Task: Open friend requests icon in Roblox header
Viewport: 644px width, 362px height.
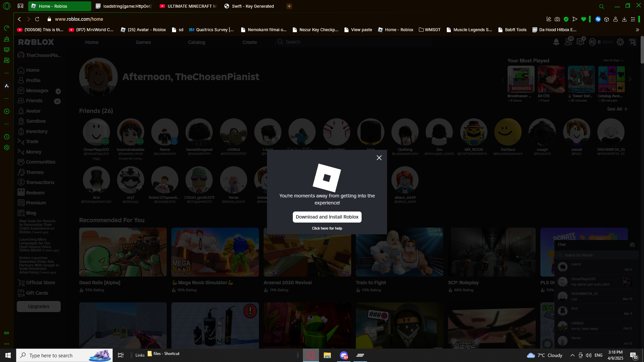Action: tap(568, 42)
